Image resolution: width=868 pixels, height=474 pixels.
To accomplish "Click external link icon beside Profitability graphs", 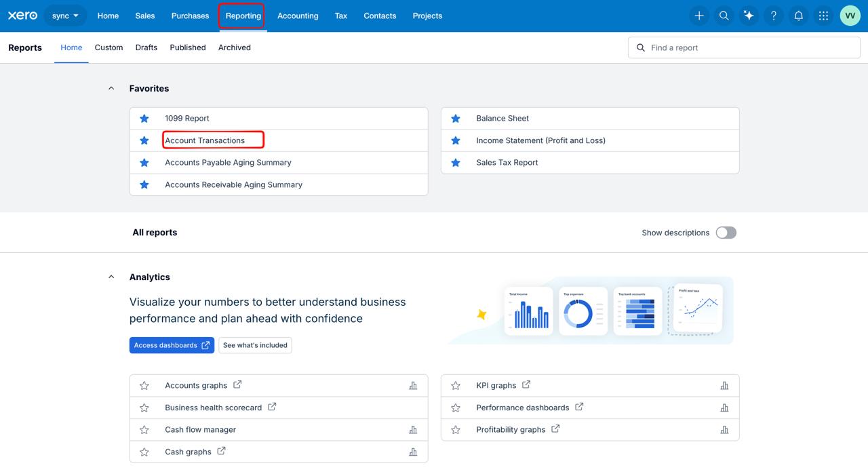I will click(555, 429).
